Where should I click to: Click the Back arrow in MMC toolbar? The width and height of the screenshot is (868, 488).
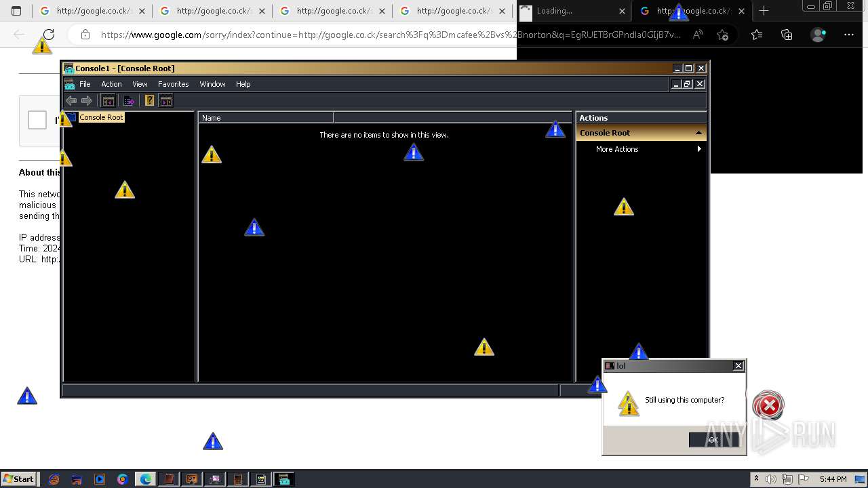71,101
